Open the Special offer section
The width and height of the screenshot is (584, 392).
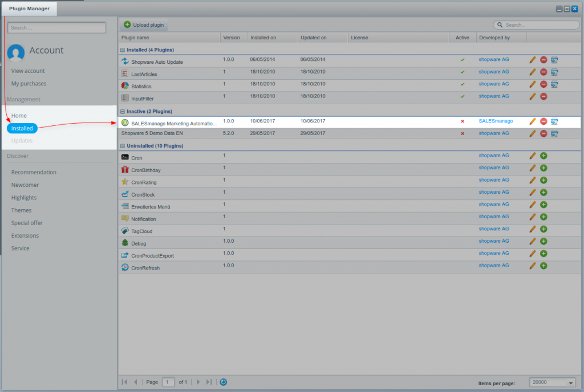pyautogui.click(x=27, y=223)
